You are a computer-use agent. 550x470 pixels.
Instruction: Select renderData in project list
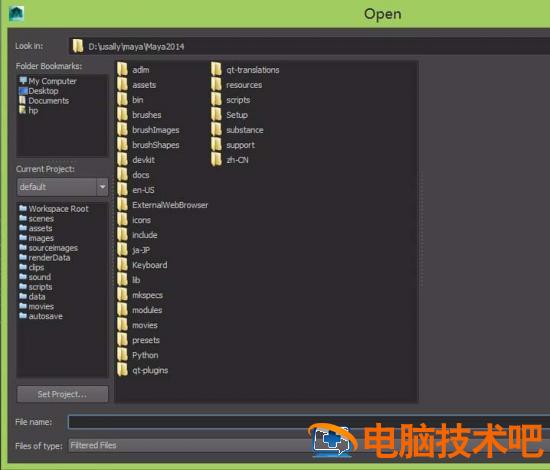click(45, 257)
